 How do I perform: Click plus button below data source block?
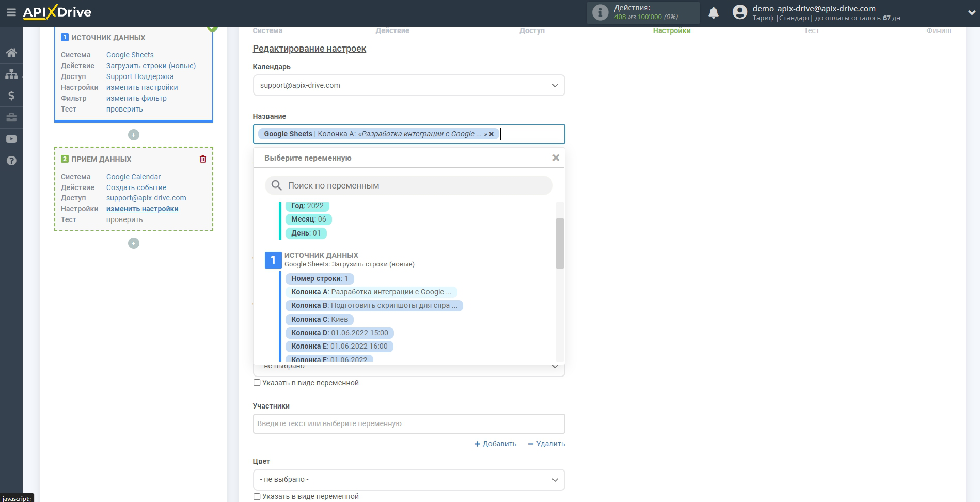(134, 135)
